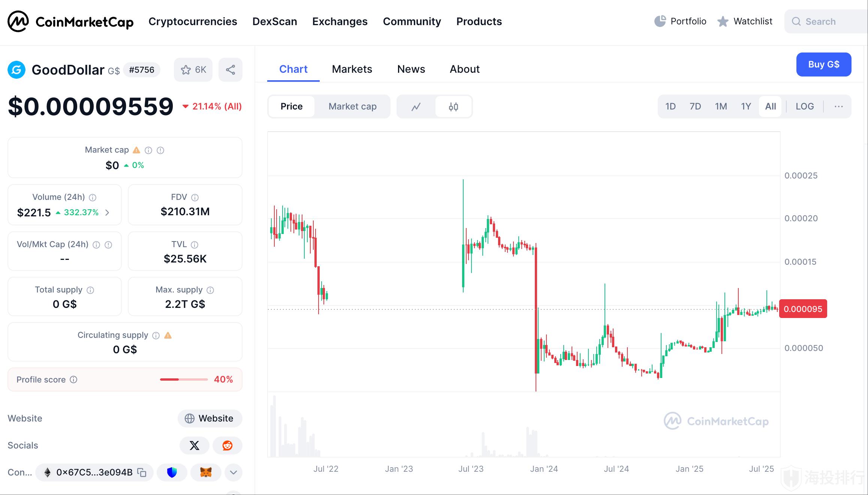Viewport: 868px width, 495px height.
Task: Open the X social profile link
Action: (x=195, y=445)
